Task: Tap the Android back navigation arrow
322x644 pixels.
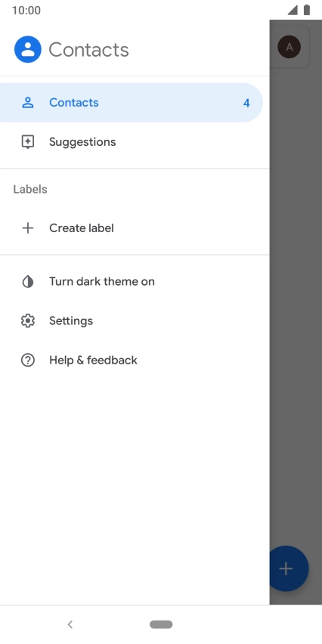Action: tap(70, 624)
